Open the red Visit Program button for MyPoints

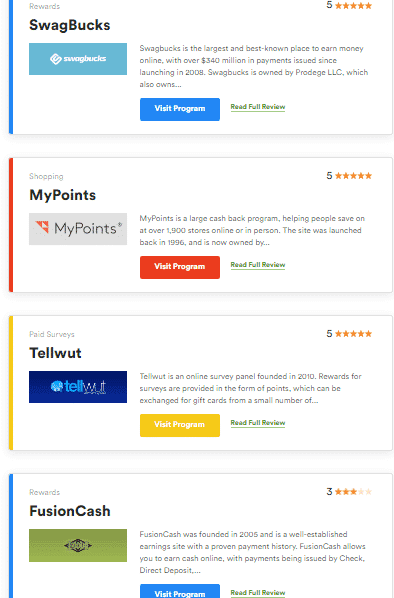(180, 267)
